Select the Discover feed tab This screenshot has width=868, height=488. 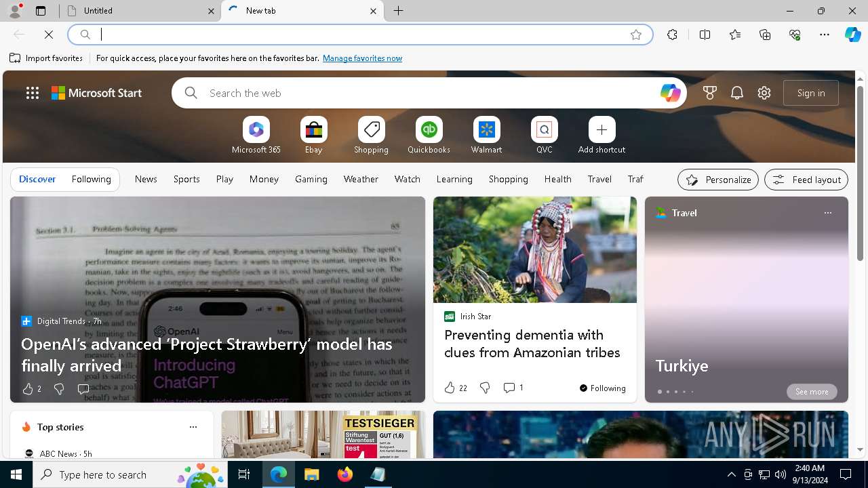pos(37,179)
